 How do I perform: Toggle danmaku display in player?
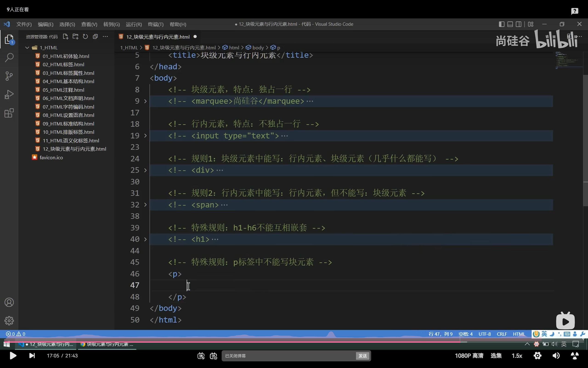pos(201,356)
